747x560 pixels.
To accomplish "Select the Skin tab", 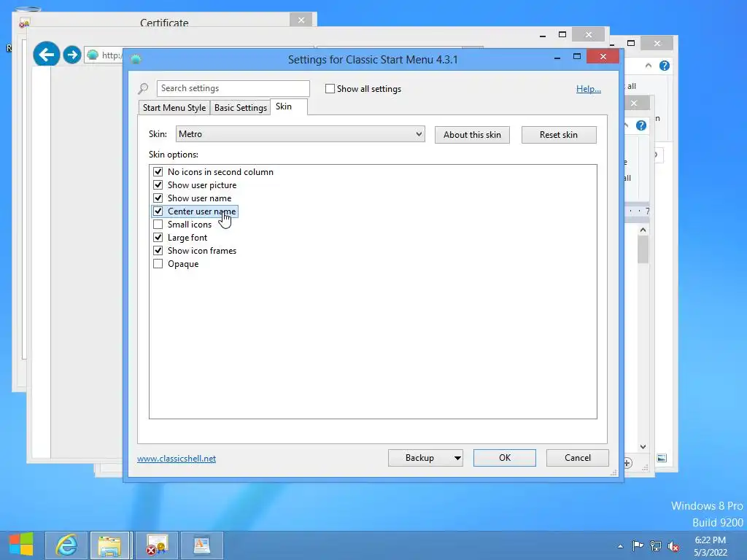I will (289, 106).
